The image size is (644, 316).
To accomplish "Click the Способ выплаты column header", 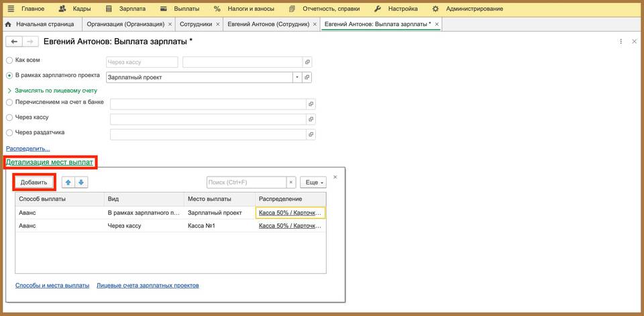I will 60,199.
